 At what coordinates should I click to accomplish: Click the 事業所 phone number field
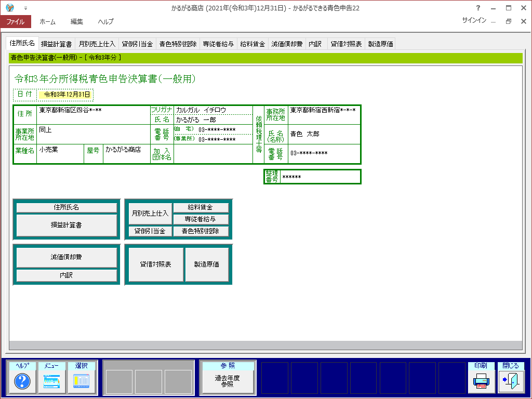224,139
